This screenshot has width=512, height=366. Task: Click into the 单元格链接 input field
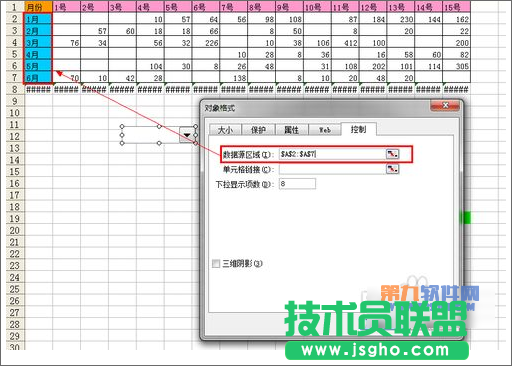point(332,169)
